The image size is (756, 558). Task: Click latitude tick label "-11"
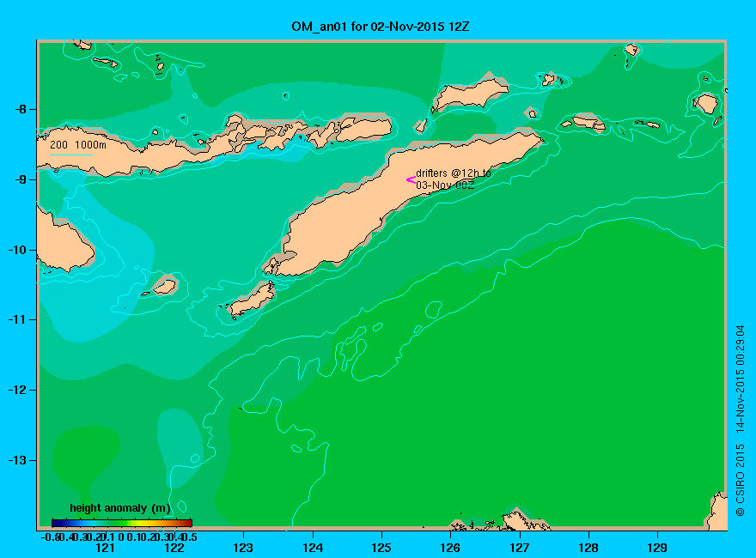[x=17, y=319]
